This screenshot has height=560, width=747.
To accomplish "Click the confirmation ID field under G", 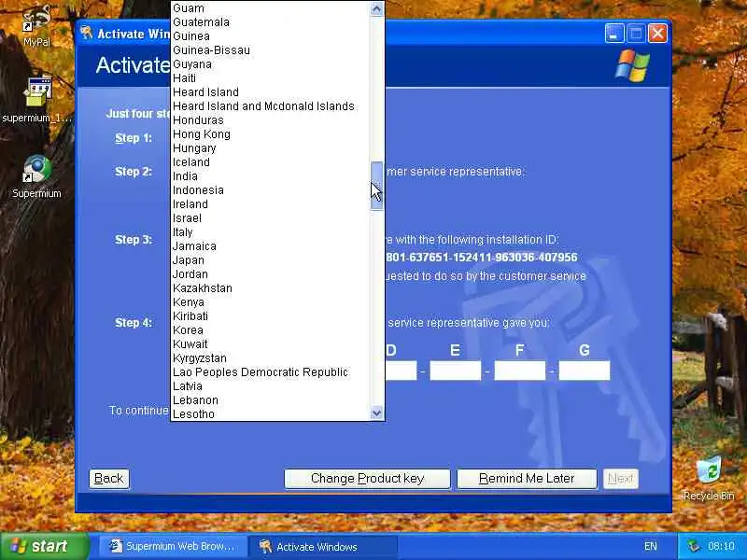I will 585,371.
